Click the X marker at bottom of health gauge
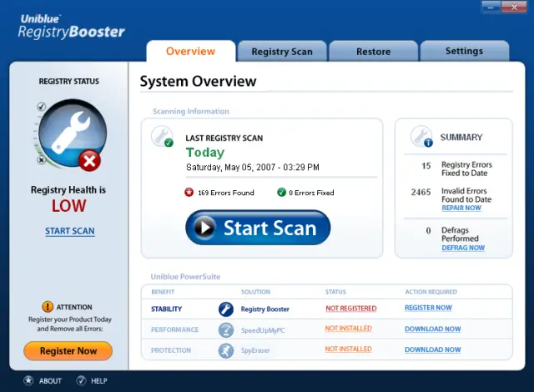534x392 pixels. pos(41,160)
